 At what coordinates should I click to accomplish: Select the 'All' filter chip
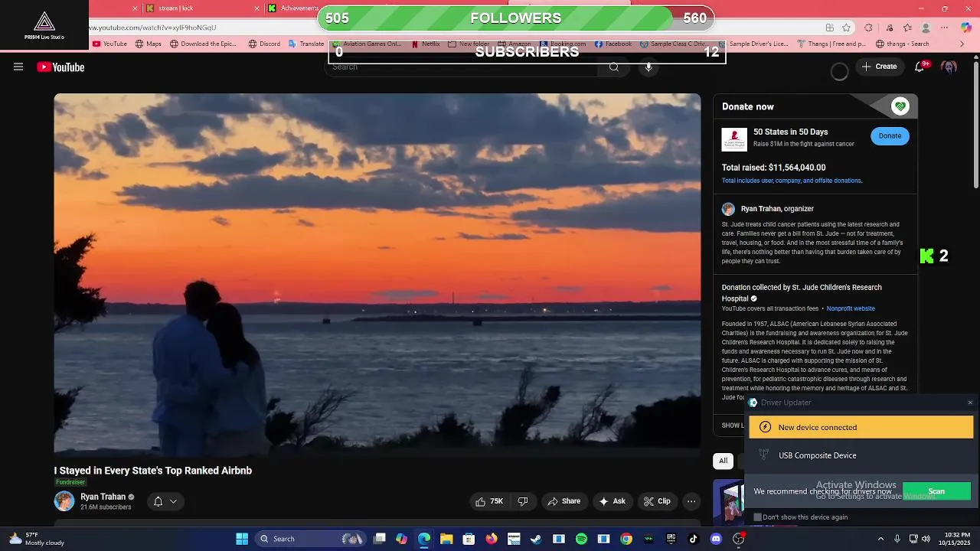723,461
